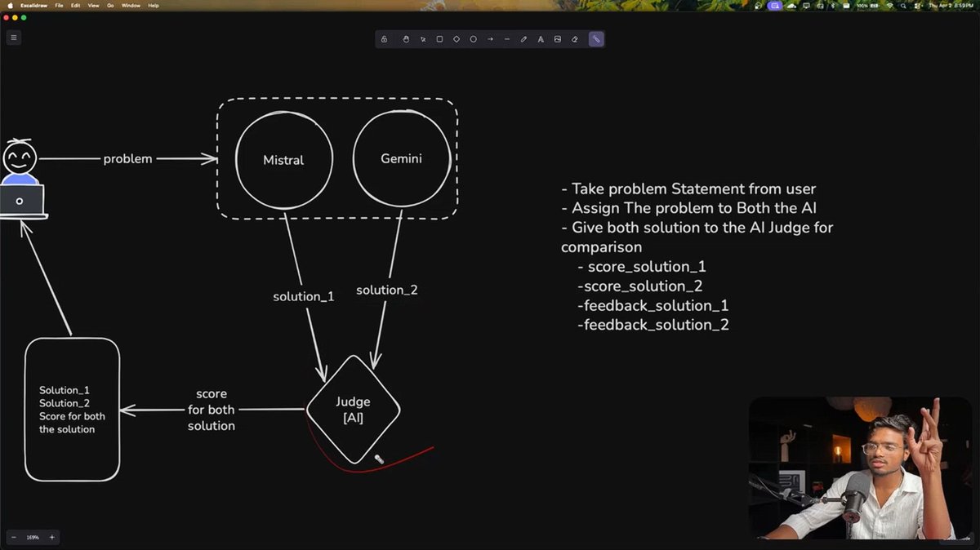Image resolution: width=980 pixels, height=550 pixels.
Task: Select the Arrow tool
Action: coord(490,39)
